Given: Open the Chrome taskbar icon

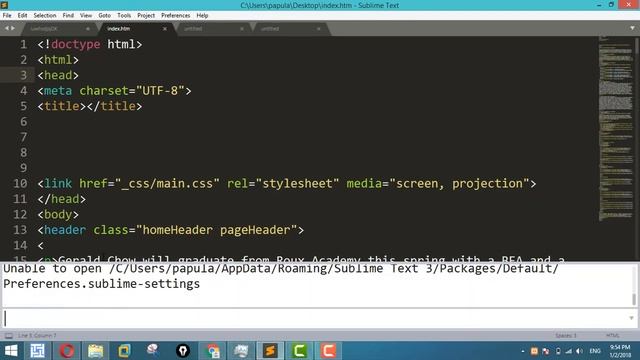Looking at the screenshot, I should pyautogui.click(x=212, y=351).
